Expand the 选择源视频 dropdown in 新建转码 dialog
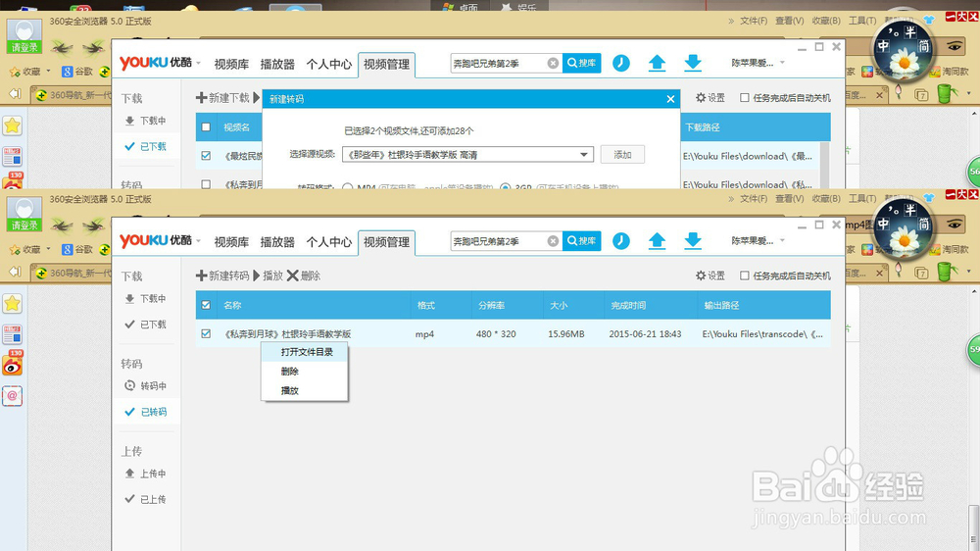 (x=584, y=155)
